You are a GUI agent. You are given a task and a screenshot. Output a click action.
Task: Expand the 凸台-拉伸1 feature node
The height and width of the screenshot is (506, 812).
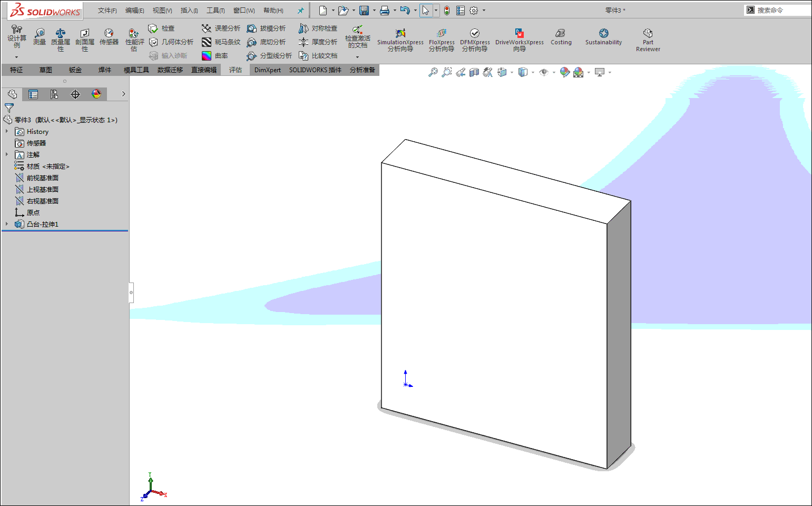coord(7,224)
